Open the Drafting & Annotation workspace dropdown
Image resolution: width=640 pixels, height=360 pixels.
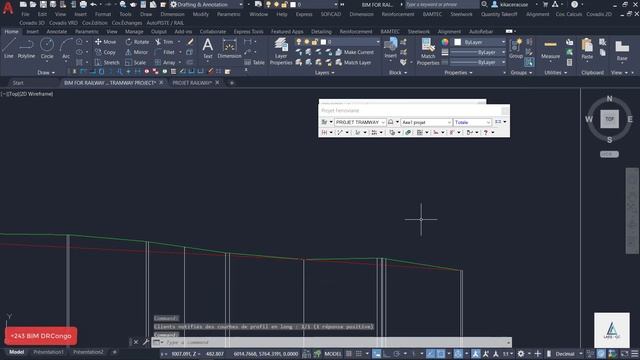[x=206, y=4]
